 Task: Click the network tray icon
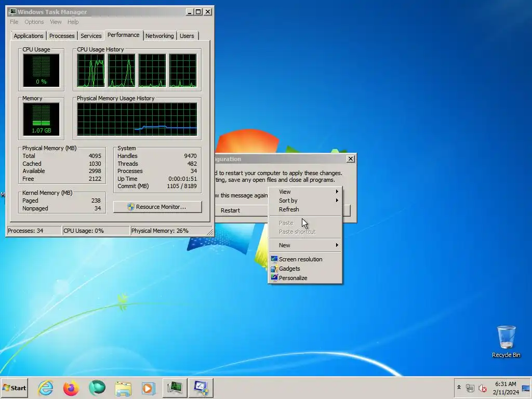pyautogui.click(x=470, y=388)
